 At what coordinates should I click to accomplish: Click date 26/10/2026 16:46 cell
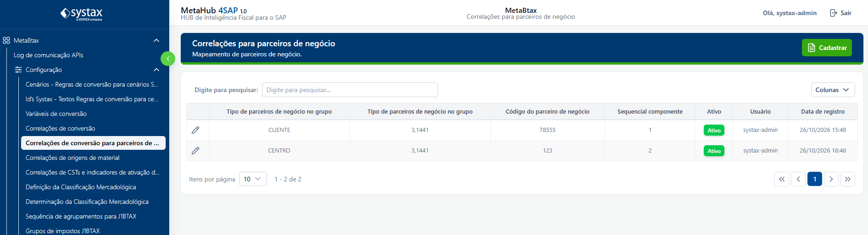(823, 151)
